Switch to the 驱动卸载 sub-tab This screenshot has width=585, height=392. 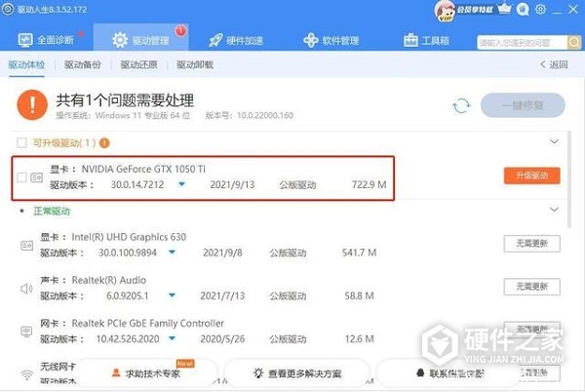(195, 65)
